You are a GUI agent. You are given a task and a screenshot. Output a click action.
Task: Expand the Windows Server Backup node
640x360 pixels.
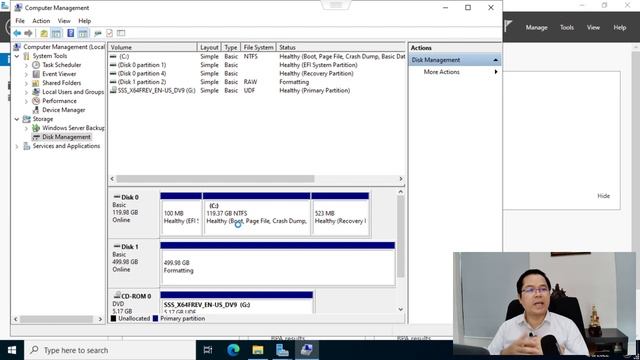[x=26, y=128]
